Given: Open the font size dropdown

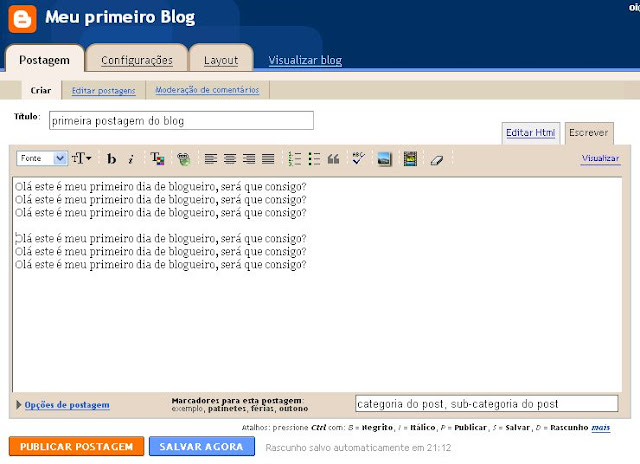Looking at the screenshot, I should tap(82, 158).
